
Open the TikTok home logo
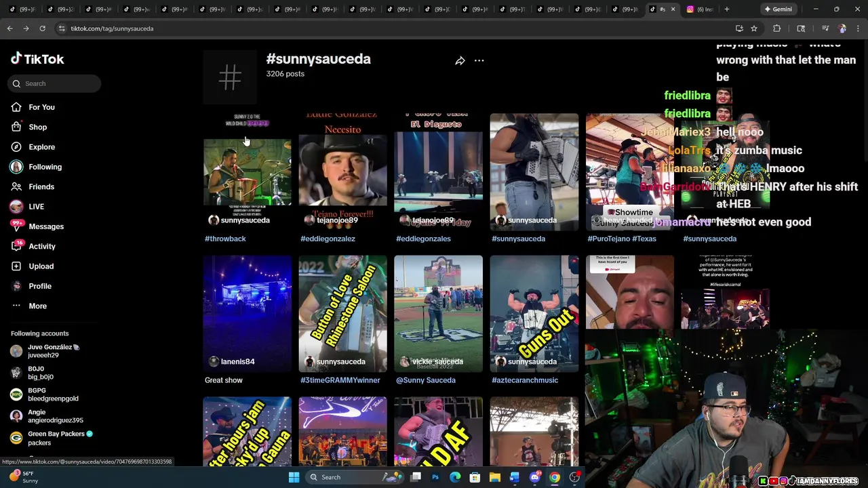click(37, 59)
